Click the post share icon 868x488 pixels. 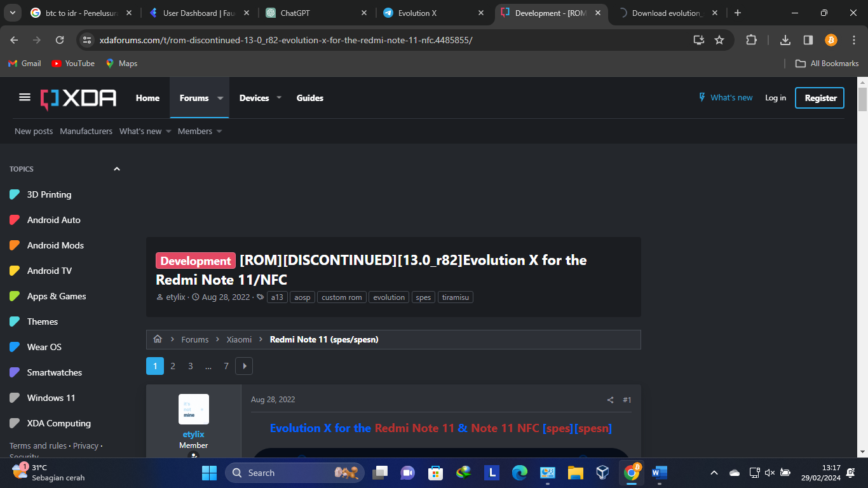coord(610,400)
